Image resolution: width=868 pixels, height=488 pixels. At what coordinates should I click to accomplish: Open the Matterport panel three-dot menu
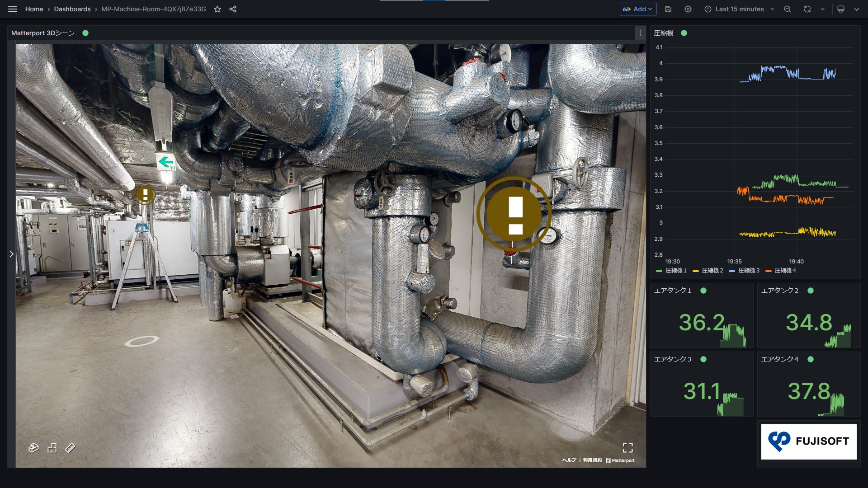pyautogui.click(x=640, y=33)
